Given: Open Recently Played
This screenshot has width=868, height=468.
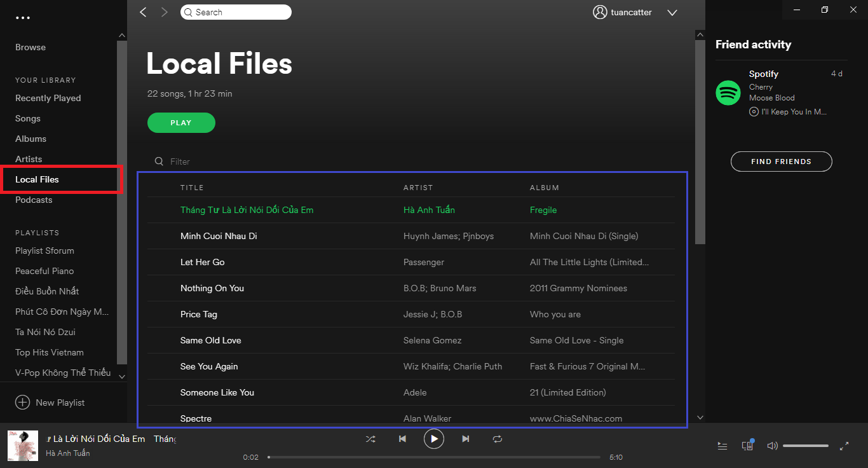Looking at the screenshot, I should coord(48,98).
